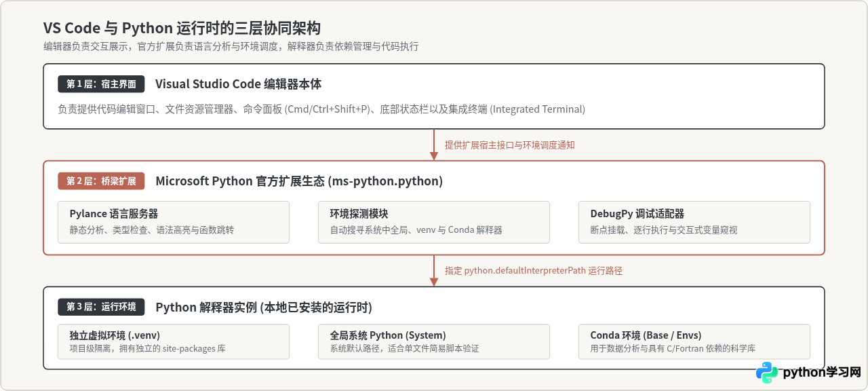Click the '环境探测模块' card title
The image size is (868, 391).
(359, 214)
